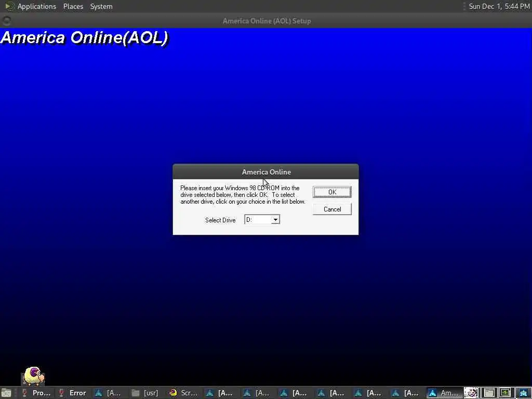Switch to the workspace with gray window thumbnail
Viewport: 532px width, 399px height.
[488, 393]
